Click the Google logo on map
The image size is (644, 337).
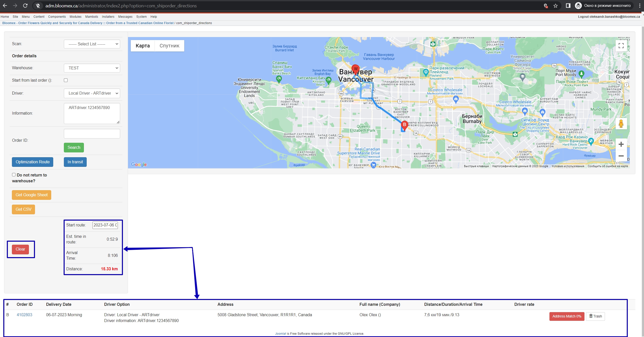click(x=139, y=164)
